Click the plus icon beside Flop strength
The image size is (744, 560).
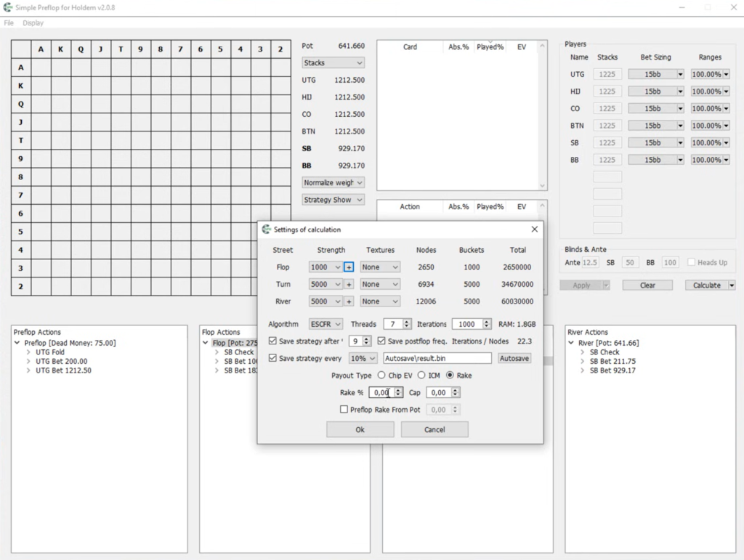pyautogui.click(x=349, y=267)
